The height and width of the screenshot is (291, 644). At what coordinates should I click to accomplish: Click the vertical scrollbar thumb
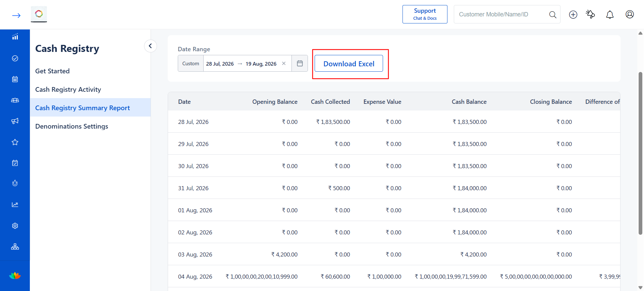pos(640,153)
